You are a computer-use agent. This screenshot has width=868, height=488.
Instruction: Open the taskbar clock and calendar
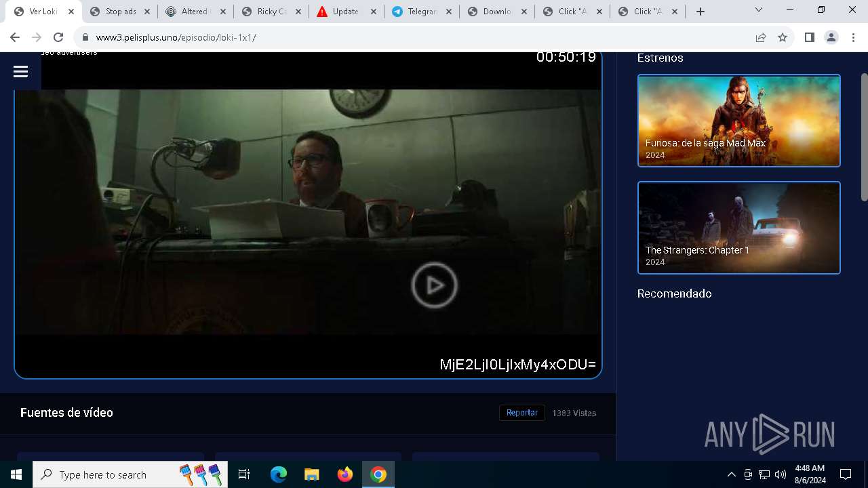[810, 474]
